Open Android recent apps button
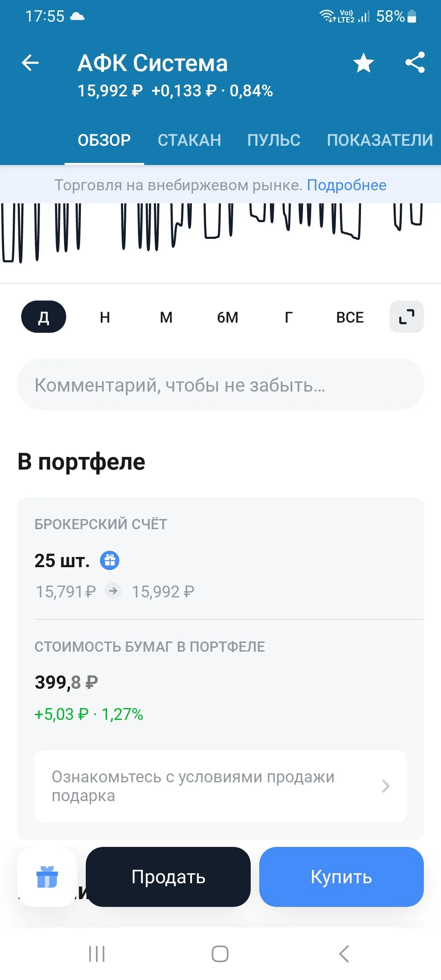This screenshot has width=441, height=980. [x=97, y=954]
